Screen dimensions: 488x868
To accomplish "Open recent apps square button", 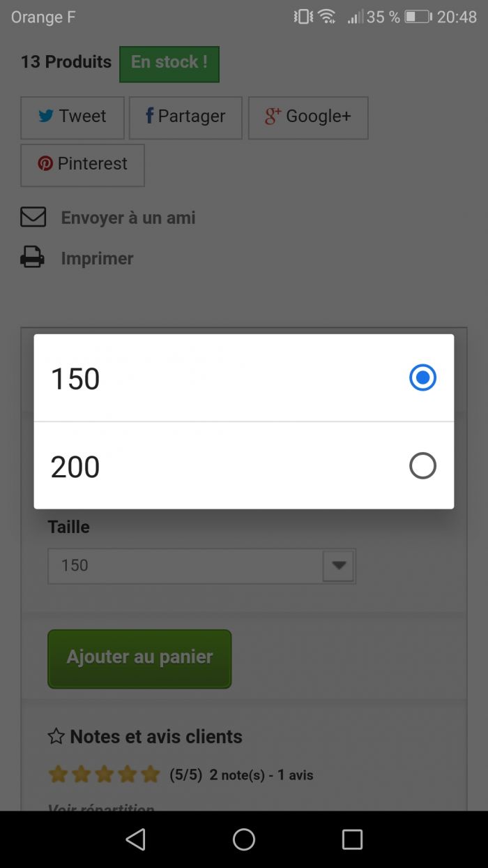I will tap(352, 839).
